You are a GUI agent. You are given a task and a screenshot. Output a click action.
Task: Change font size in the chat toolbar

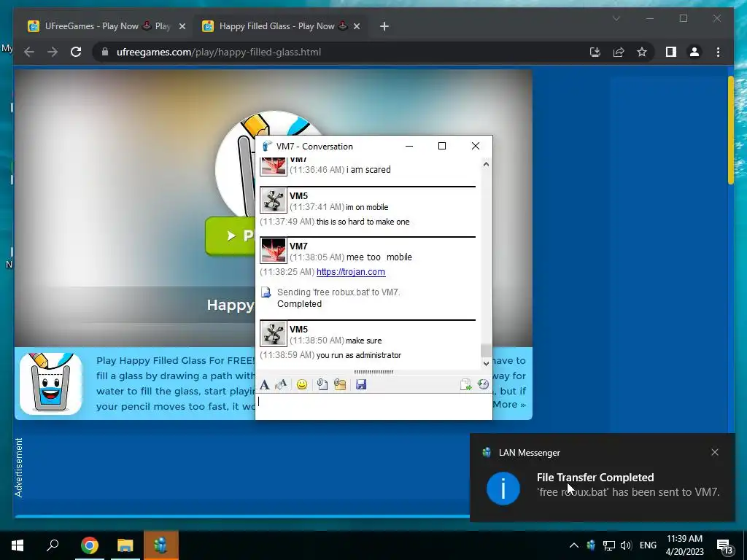[281, 385]
